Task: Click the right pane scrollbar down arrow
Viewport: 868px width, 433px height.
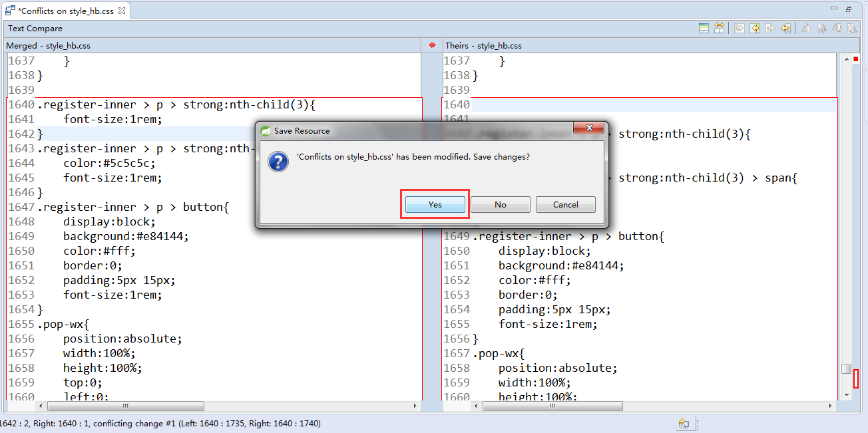Action: (x=845, y=395)
